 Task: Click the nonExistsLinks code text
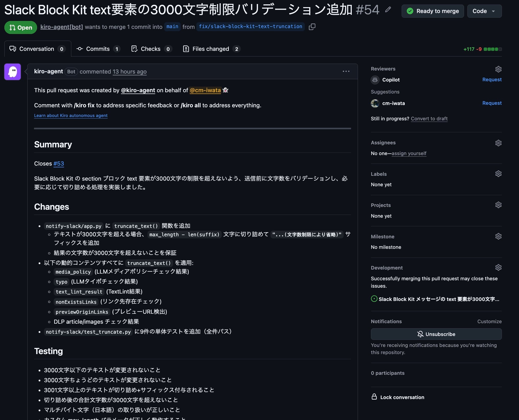(76, 302)
